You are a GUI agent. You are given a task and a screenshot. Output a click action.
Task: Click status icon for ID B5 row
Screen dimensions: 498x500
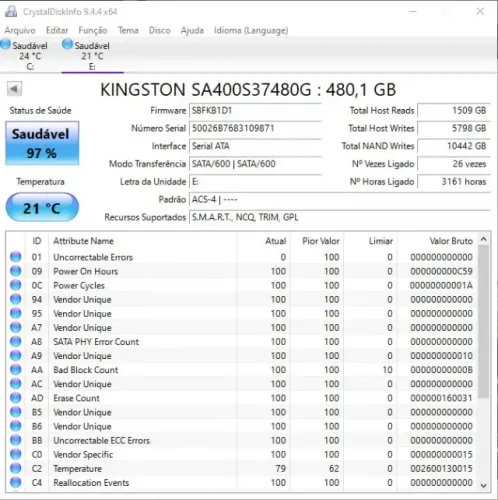coord(15,412)
